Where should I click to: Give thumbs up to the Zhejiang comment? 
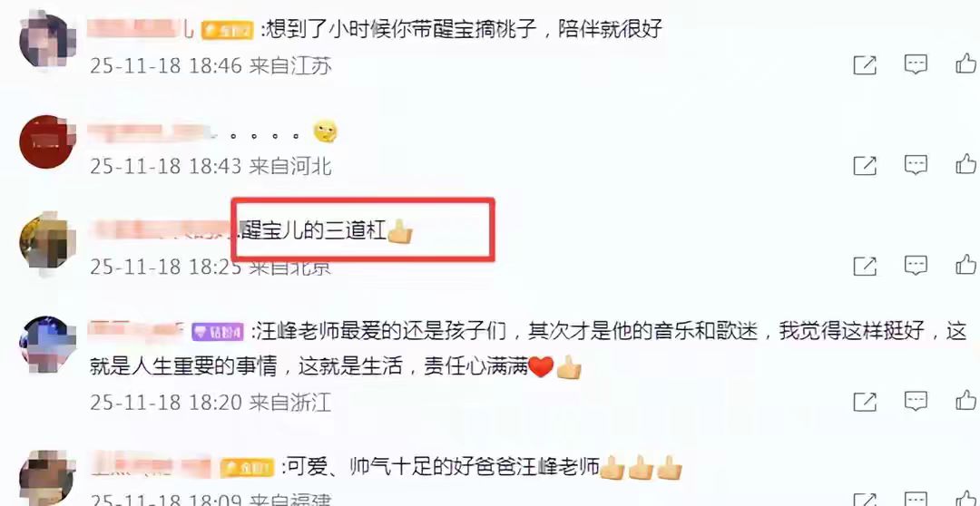966,399
